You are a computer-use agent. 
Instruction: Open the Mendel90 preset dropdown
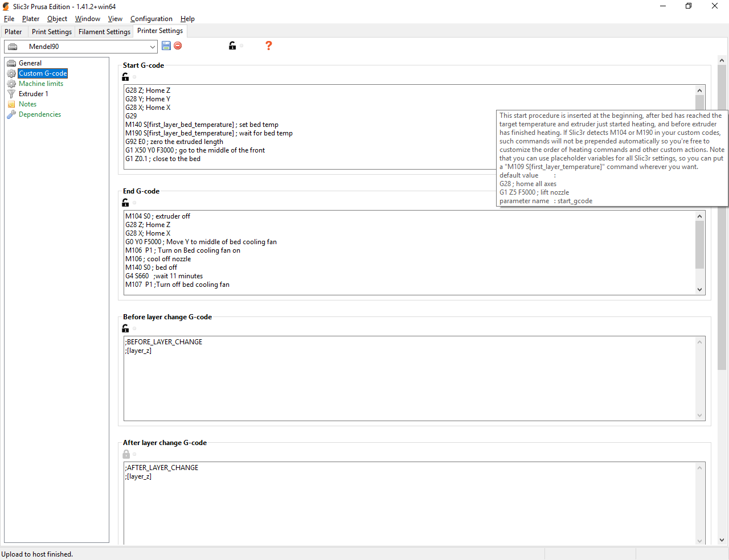pyautogui.click(x=153, y=47)
